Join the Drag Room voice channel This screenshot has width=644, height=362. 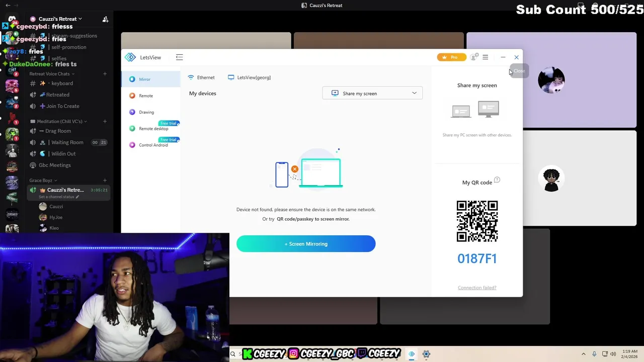(68, 131)
